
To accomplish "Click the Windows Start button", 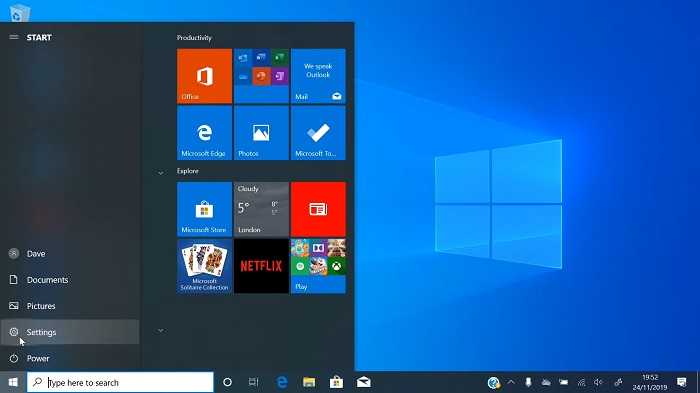I will (x=13, y=382).
